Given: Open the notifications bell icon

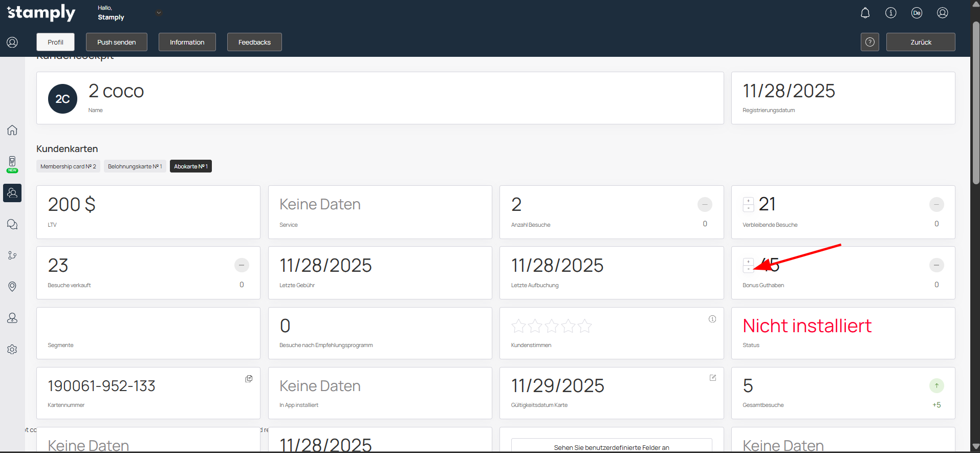Looking at the screenshot, I should tap(865, 13).
